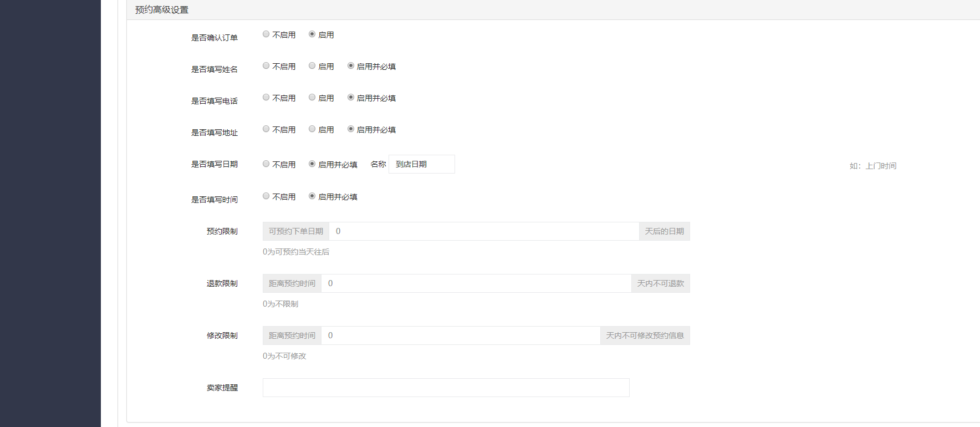Click the 卖家提醒 text field
The height and width of the screenshot is (427, 980).
(446, 388)
